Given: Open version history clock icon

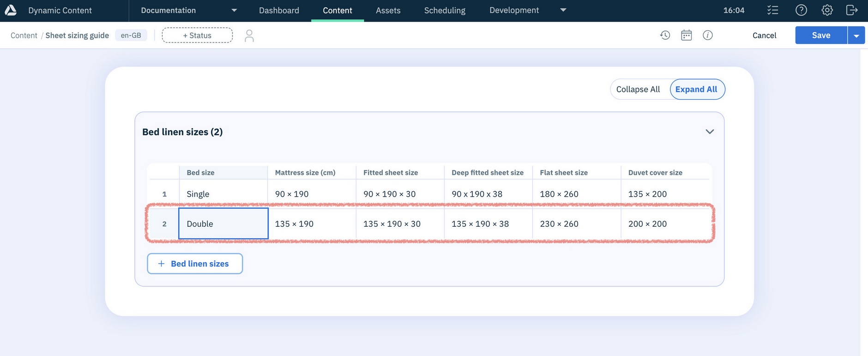Looking at the screenshot, I should [x=665, y=35].
